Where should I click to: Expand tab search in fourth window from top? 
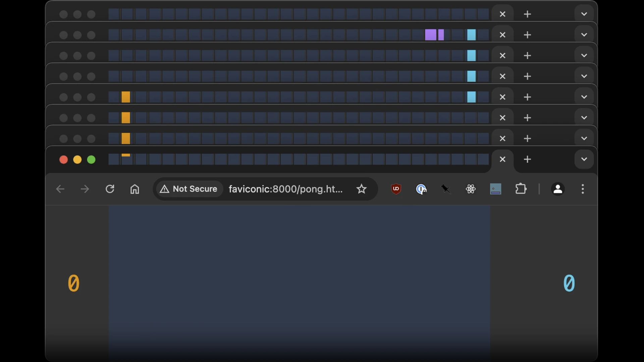point(584,76)
